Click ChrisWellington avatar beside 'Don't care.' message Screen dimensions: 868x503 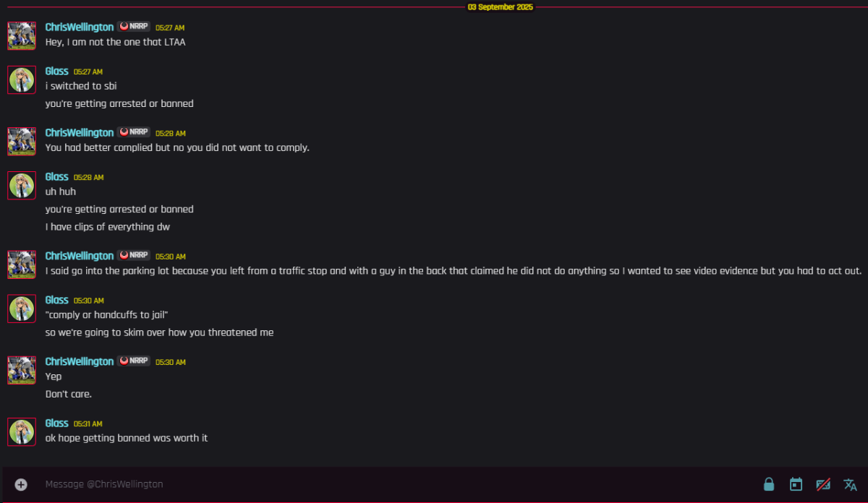(x=22, y=370)
